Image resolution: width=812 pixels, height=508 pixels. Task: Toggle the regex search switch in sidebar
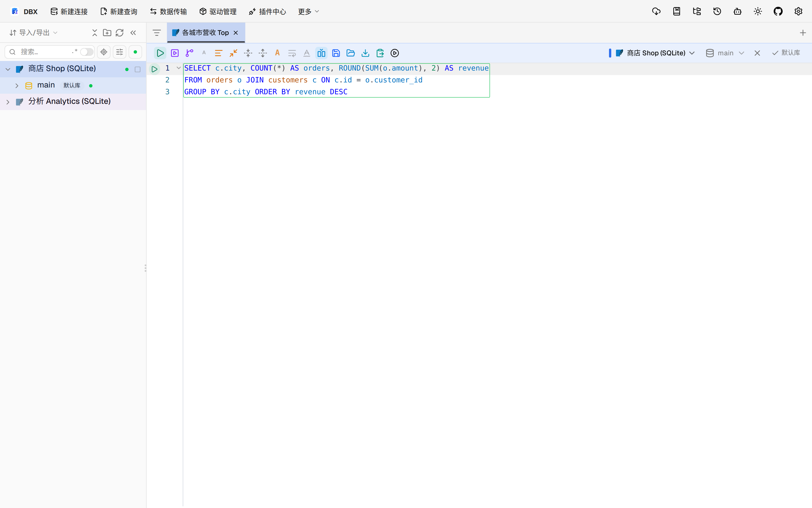tap(86, 52)
